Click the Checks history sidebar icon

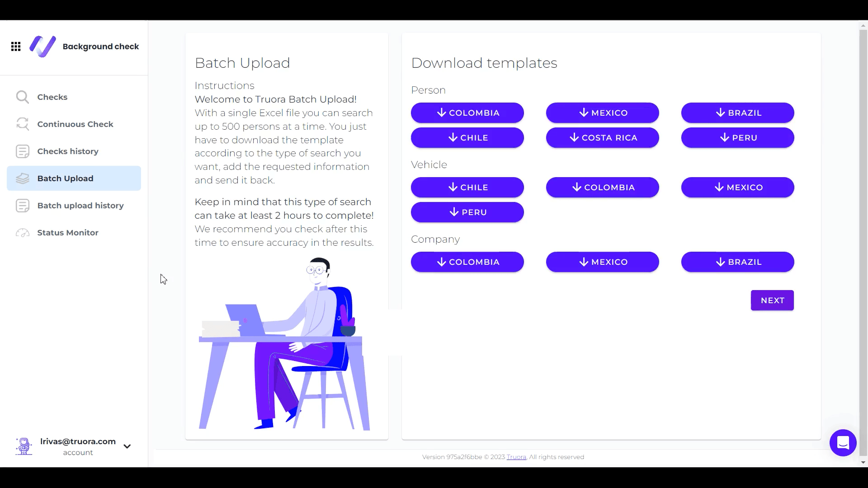(x=22, y=151)
